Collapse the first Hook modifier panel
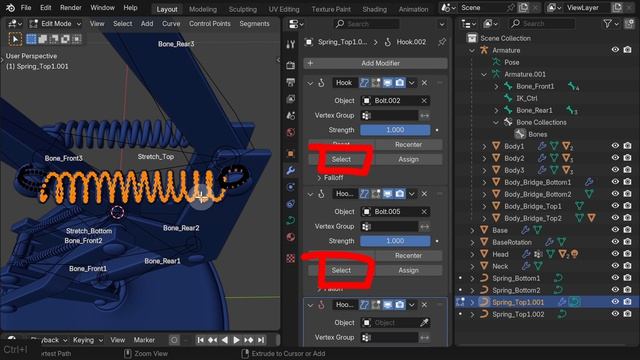640x360 pixels. click(x=310, y=83)
